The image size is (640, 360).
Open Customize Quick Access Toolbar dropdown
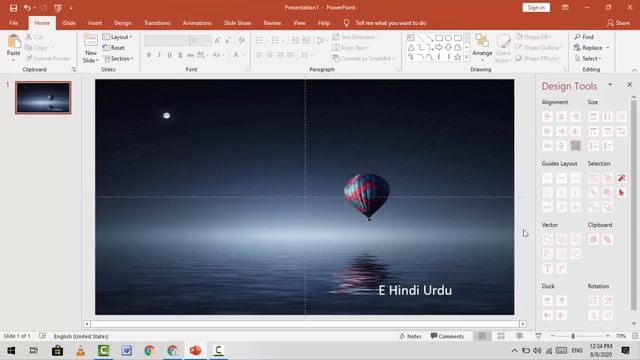[71, 8]
